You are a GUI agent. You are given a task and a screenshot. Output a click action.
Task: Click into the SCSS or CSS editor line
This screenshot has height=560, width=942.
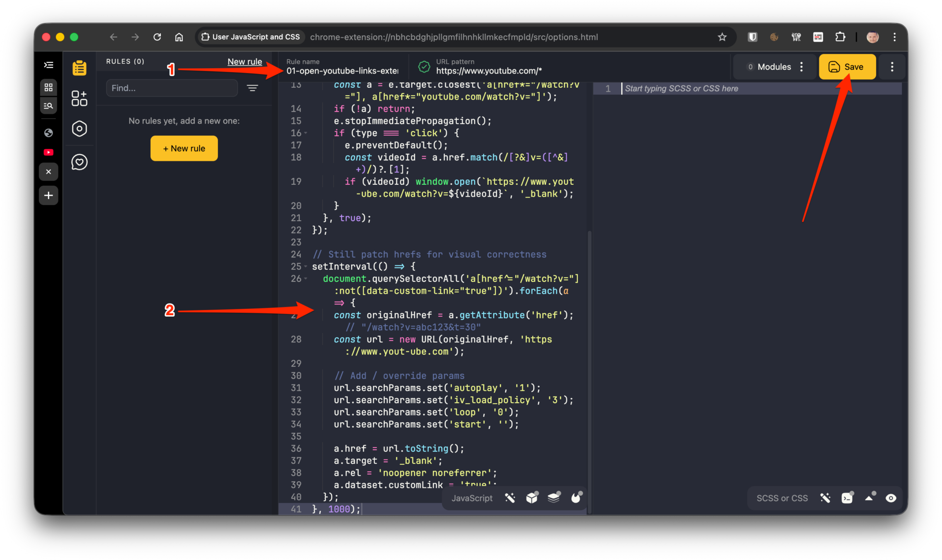(x=760, y=89)
